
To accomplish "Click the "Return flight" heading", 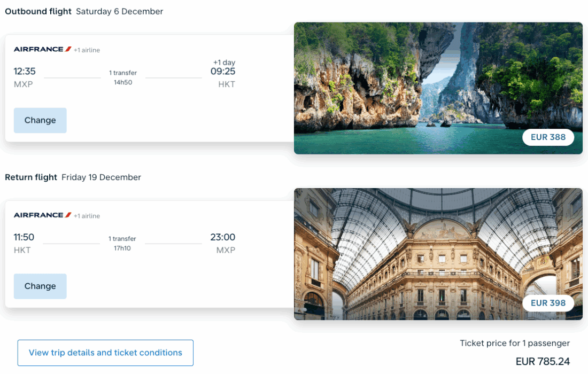I will [31, 177].
